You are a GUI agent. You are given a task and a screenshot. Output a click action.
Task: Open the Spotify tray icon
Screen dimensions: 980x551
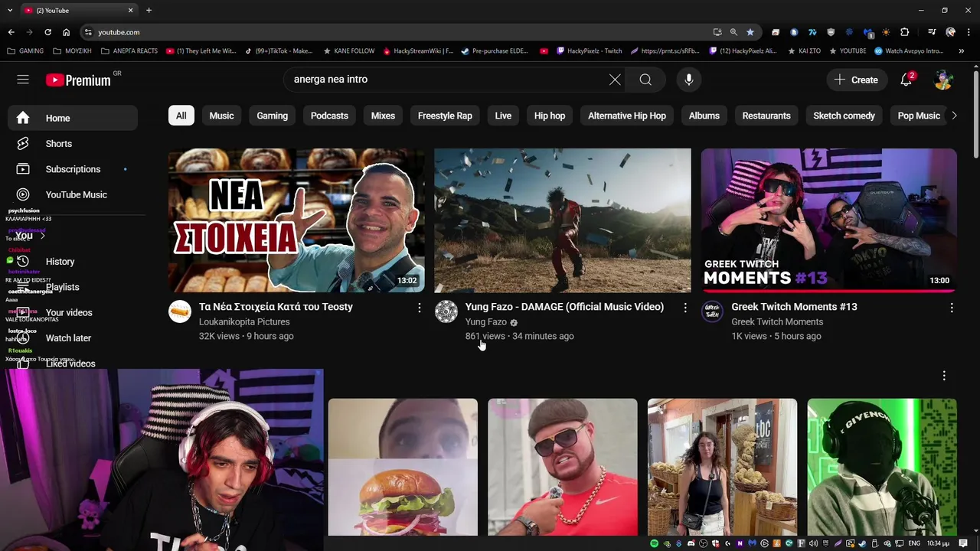click(654, 543)
